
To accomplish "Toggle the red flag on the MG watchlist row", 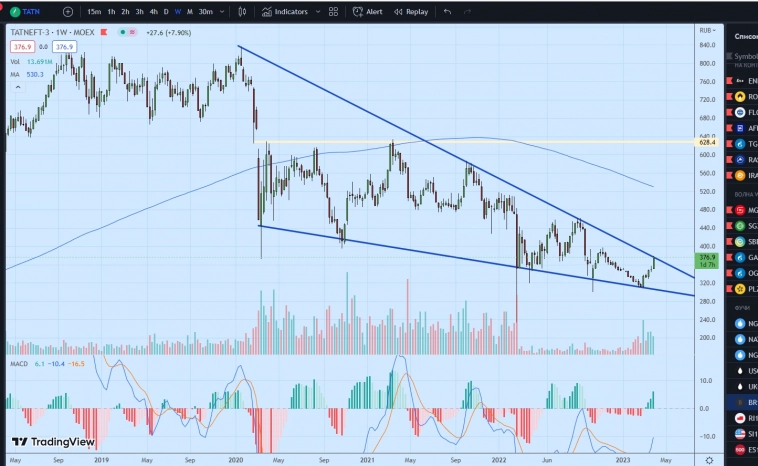I will point(729,210).
